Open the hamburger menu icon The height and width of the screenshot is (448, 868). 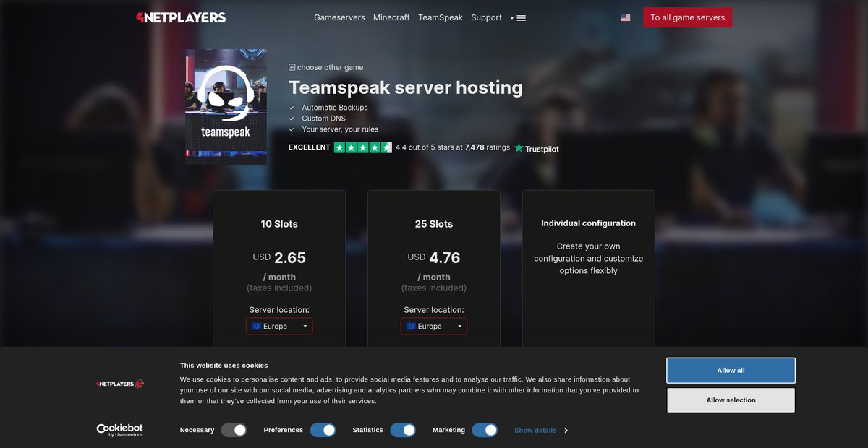pos(522,18)
